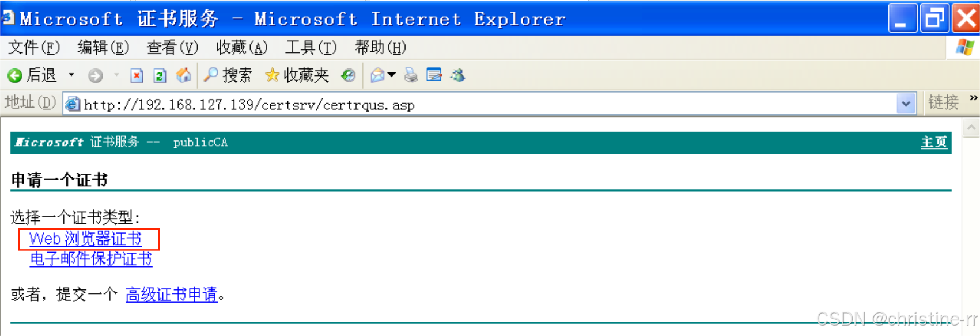Click the mail envelope toolbar icon
Image resolution: width=980 pixels, height=336 pixels.
(x=377, y=75)
